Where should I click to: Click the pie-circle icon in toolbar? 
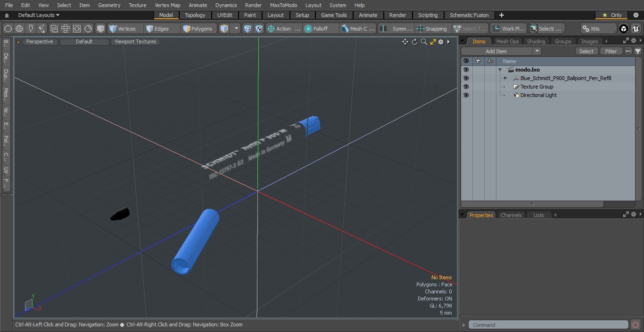click(88, 29)
